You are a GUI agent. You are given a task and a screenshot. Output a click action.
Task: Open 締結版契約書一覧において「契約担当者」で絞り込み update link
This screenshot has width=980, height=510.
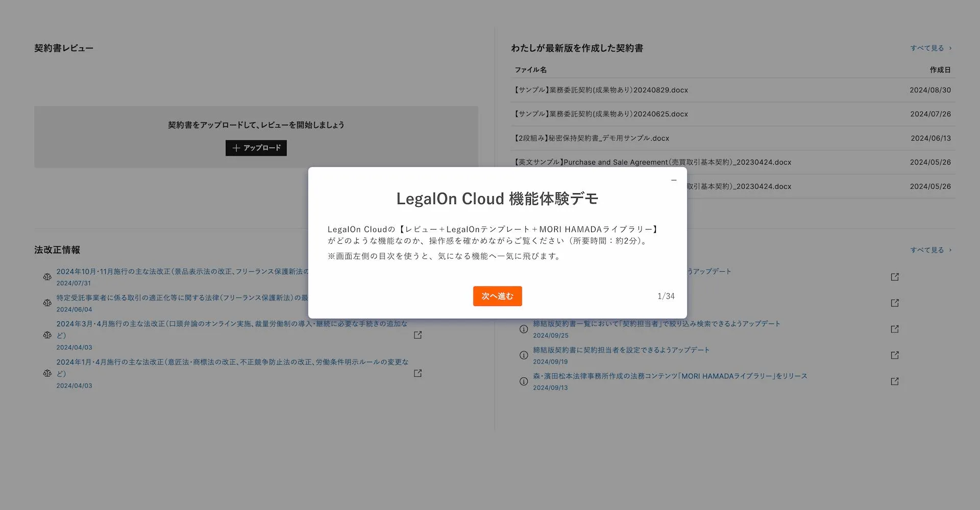(656, 324)
